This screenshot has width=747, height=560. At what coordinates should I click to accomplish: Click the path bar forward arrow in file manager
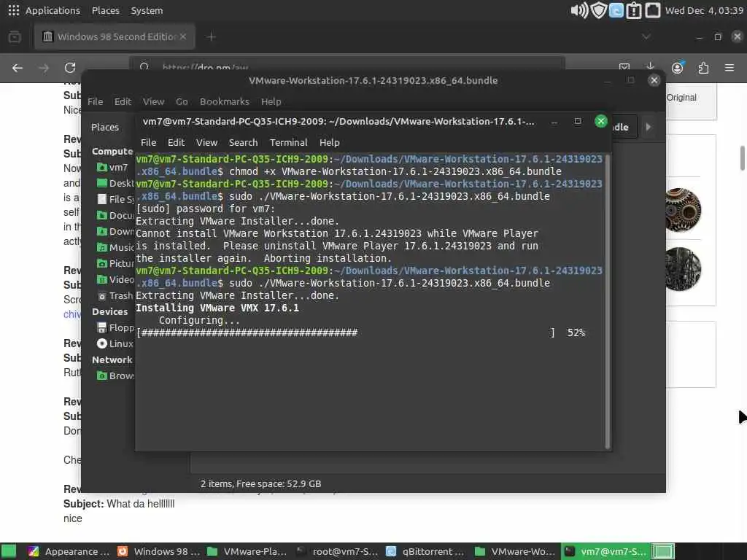pyautogui.click(x=648, y=127)
